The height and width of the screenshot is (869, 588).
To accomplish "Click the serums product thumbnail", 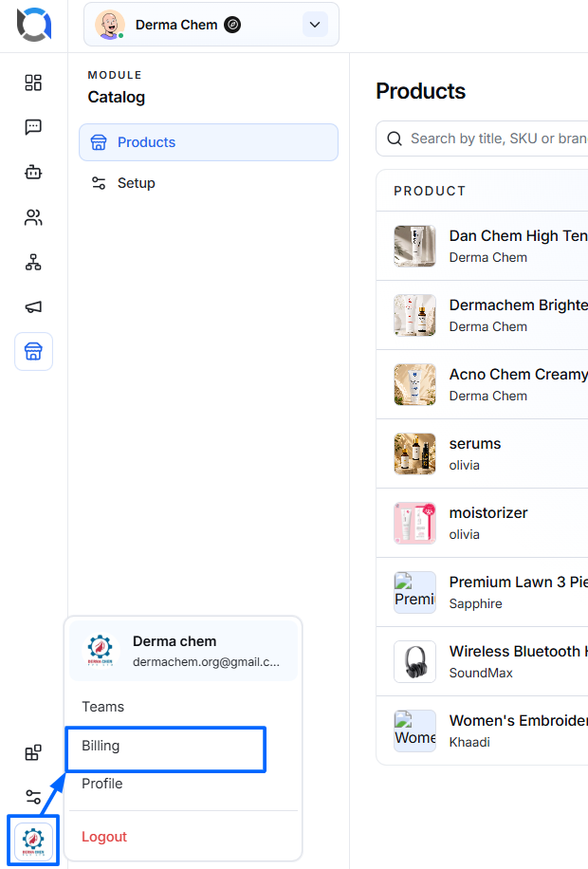I will point(414,453).
